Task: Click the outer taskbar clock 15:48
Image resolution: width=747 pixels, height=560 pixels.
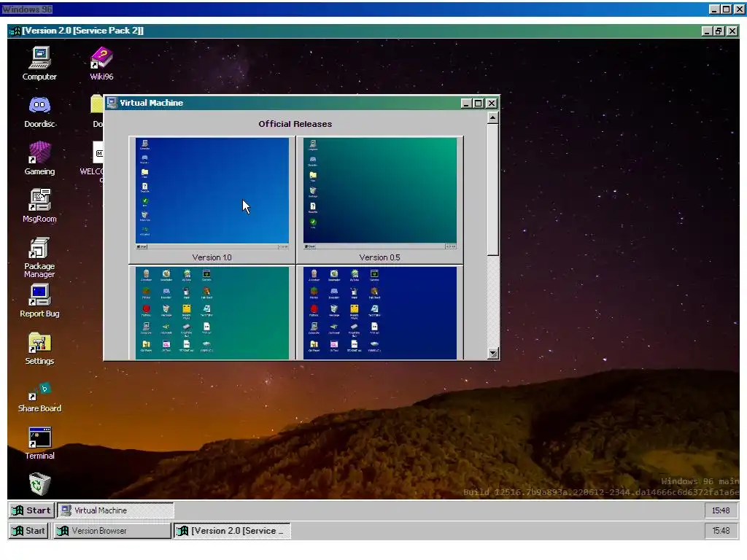Action: pos(721,531)
